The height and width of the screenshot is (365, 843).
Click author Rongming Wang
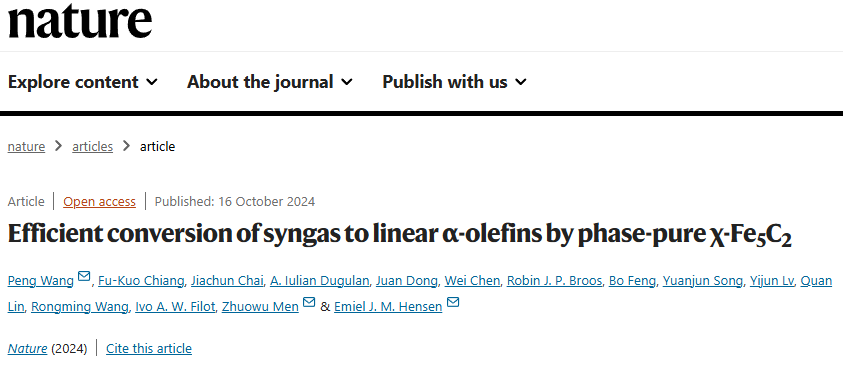pos(80,306)
